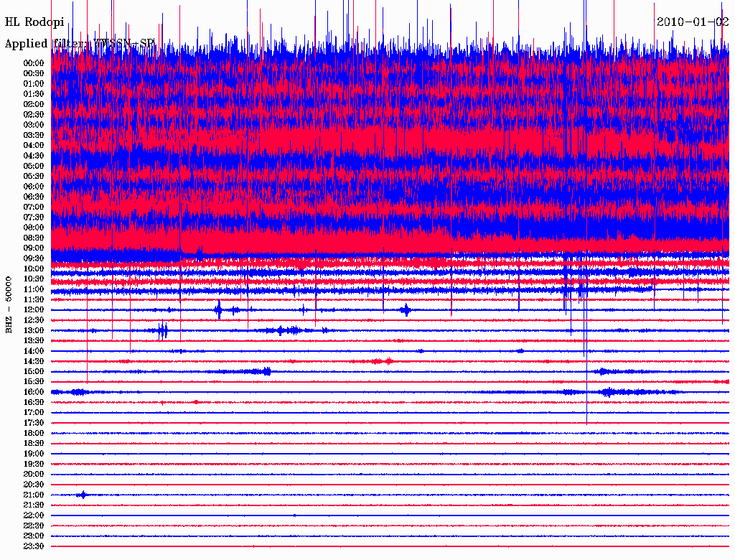Click the 'HL Rodopi' station title
This screenshot has height=560, width=735.
point(34,22)
